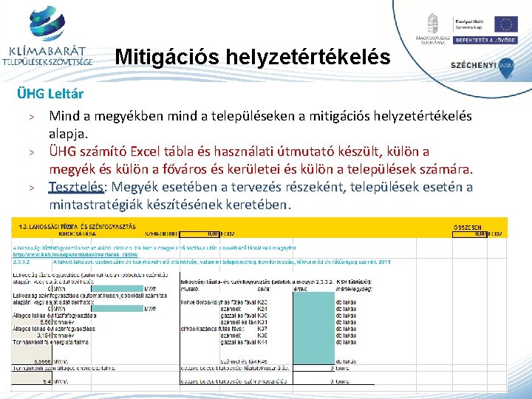Click the underlined word 'Tesztelés'
532x399 pixels.
coord(76,187)
